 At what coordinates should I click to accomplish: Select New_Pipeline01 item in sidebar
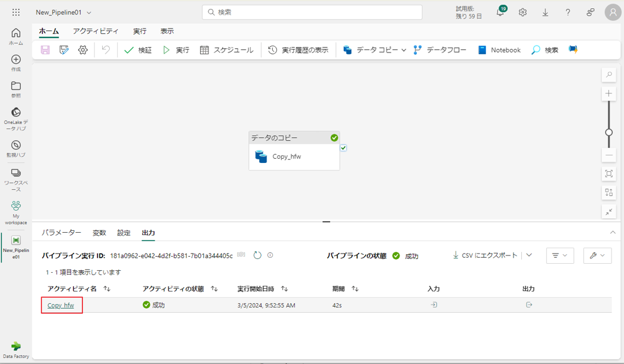pos(16,247)
